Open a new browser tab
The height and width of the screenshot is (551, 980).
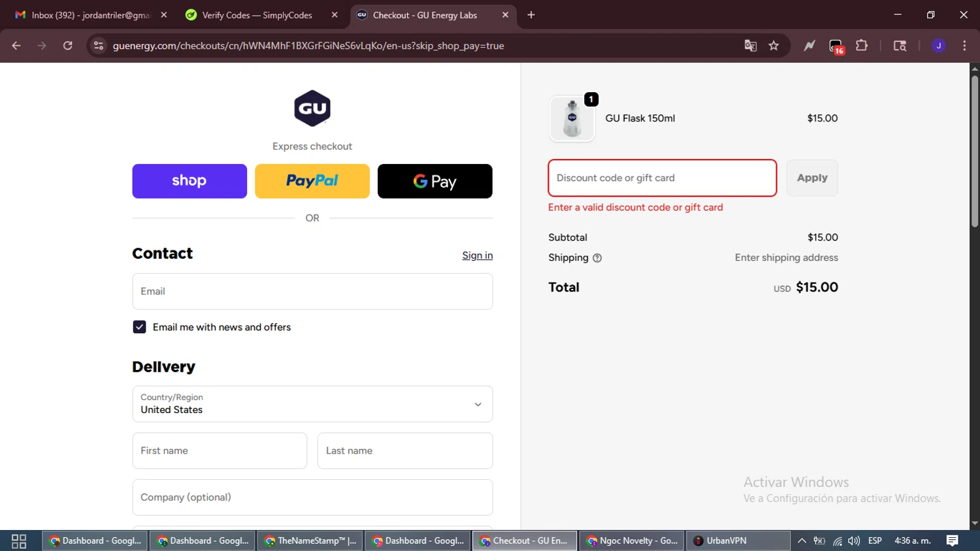pos(531,15)
